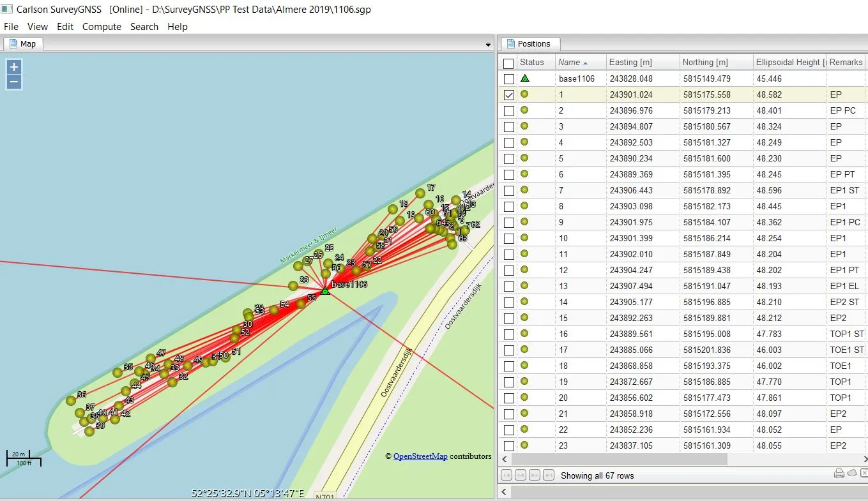The image size is (868, 501).
Task: Open the Map panel dropdown arrow
Action: tap(489, 45)
